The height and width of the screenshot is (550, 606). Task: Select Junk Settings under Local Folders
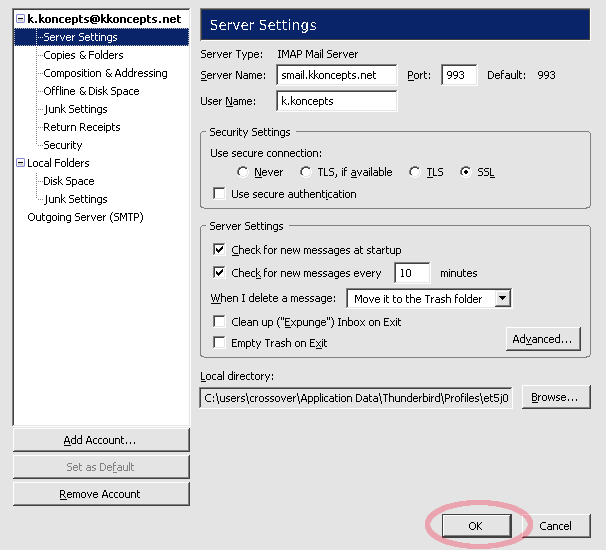click(75, 199)
